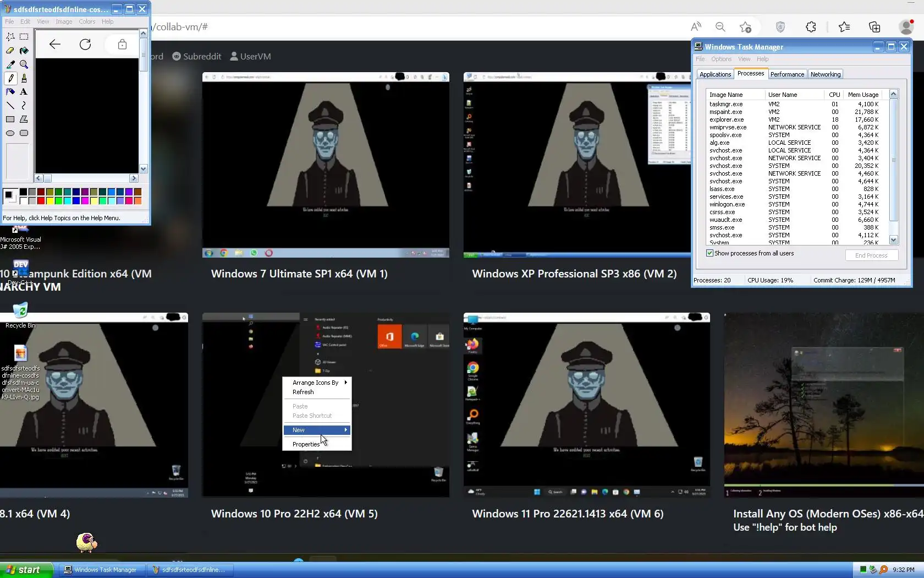Switch to Windows Task Manager taskbar button
The image size is (924, 578).
click(101, 570)
